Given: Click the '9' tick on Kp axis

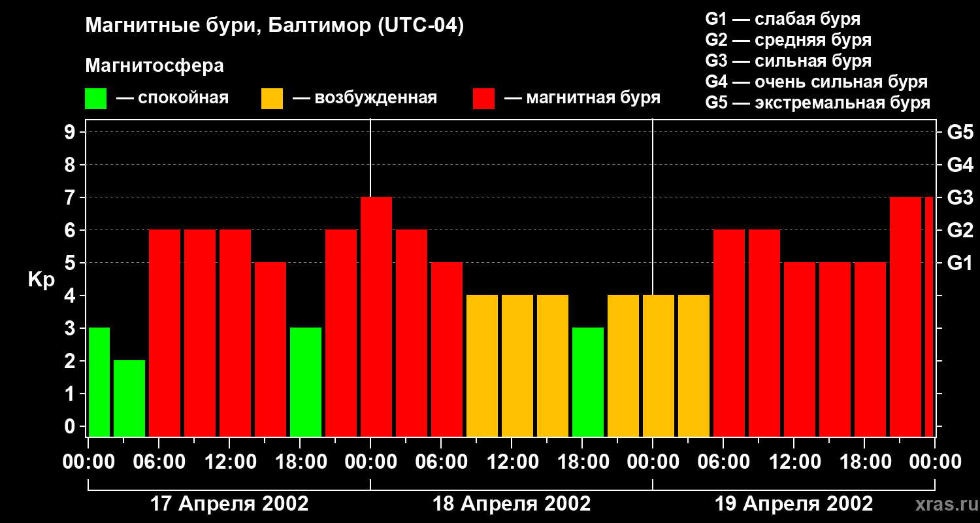Looking at the screenshot, I should click(x=71, y=132).
